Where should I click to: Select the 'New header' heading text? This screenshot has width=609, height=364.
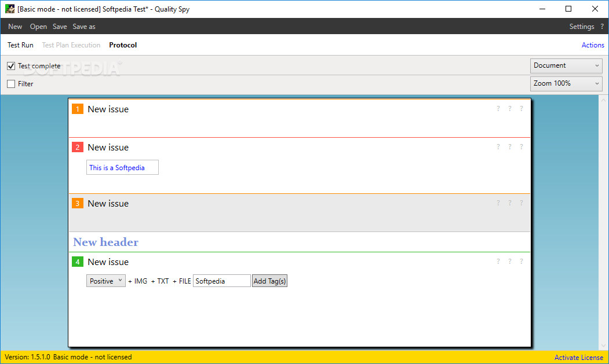click(105, 242)
